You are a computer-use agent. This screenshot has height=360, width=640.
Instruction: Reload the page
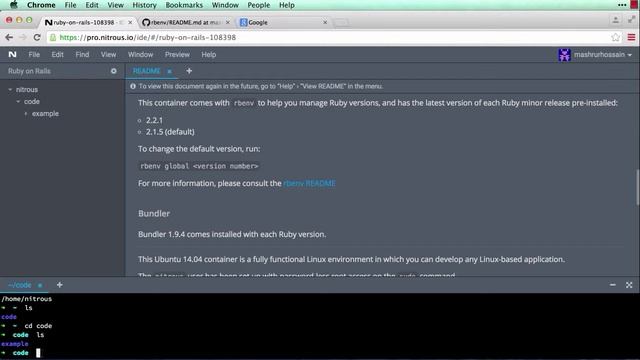coord(37,38)
